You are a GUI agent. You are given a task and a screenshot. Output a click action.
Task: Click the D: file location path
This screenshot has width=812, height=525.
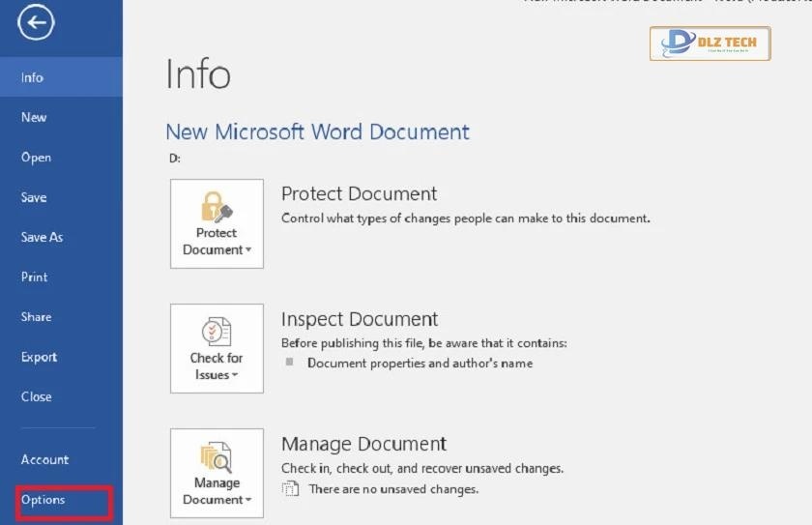coord(174,159)
